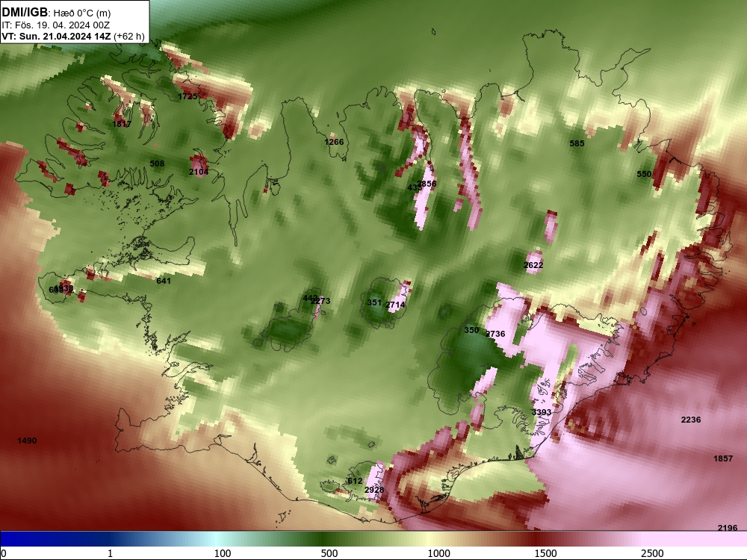Click the '(+62 h)' forecast offset text
Image resolution: width=747 pixels, height=560 pixels.
tap(129, 36)
